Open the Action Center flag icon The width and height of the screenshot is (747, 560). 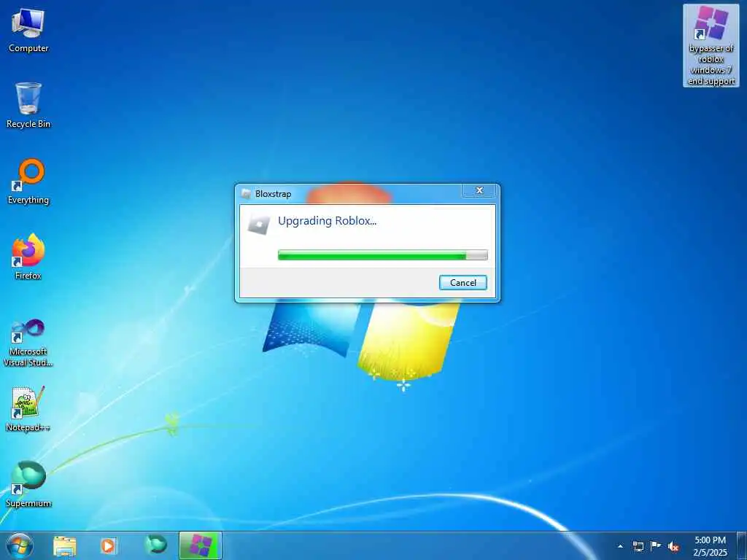point(656,545)
